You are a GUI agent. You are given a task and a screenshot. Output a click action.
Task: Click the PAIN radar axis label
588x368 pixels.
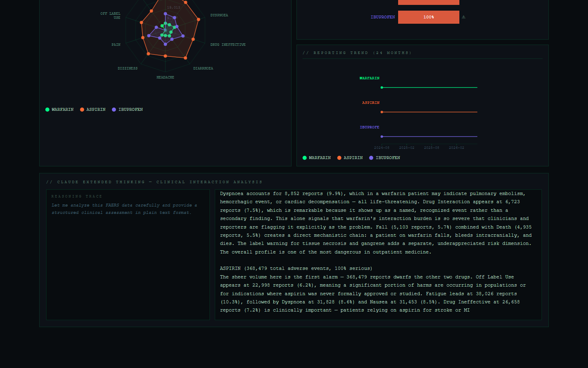(x=116, y=45)
